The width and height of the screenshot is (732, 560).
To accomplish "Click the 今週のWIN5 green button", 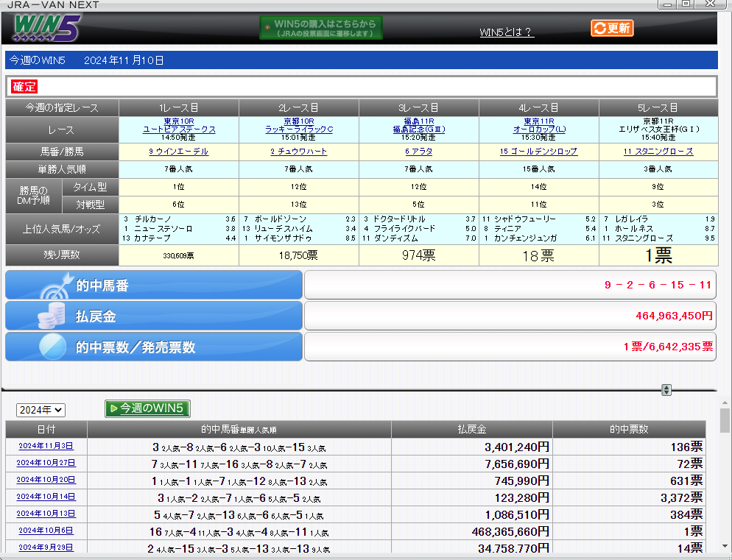I will click(x=147, y=408).
